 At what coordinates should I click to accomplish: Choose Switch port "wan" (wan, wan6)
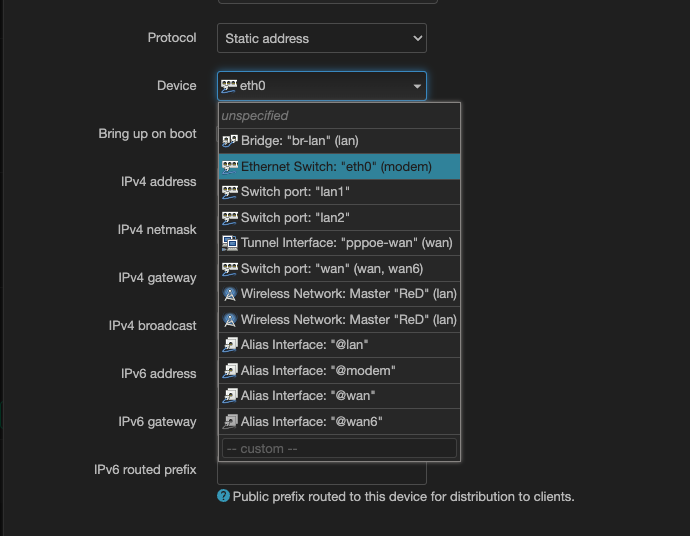click(x=339, y=268)
